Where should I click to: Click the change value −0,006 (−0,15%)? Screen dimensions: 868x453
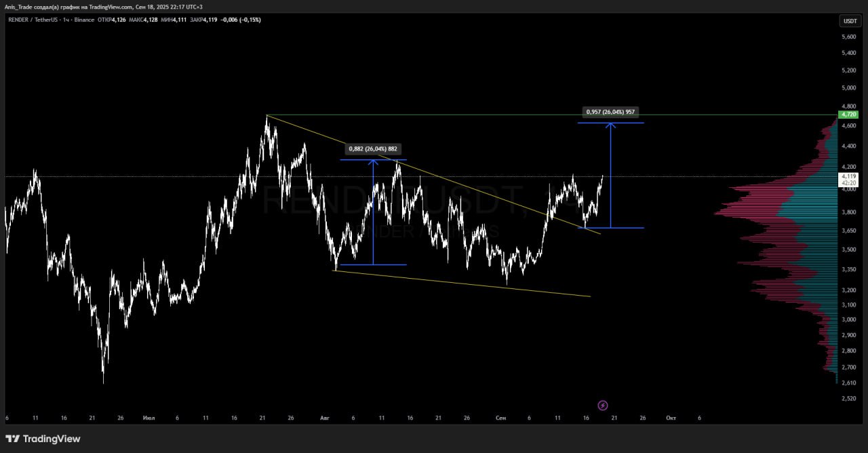pos(241,20)
